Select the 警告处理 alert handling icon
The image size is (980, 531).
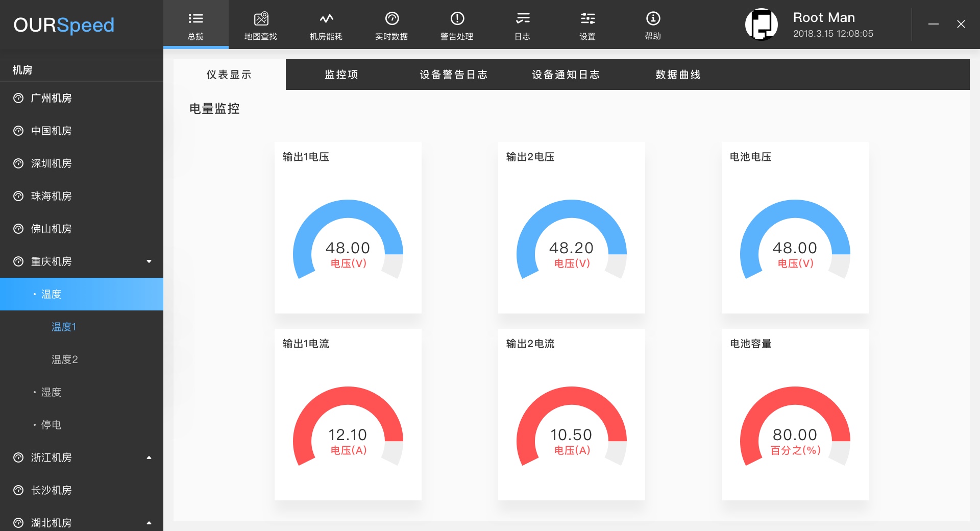(x=457, y=19)
